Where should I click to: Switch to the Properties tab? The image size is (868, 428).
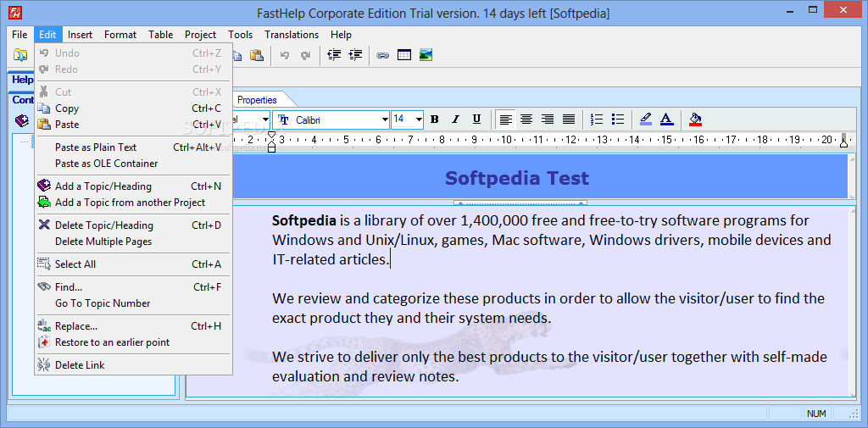257,100
